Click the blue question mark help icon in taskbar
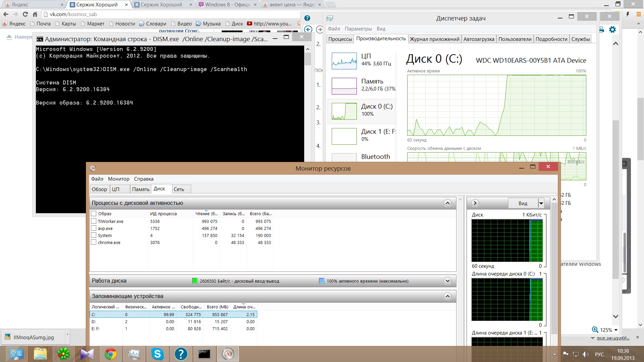 [181, 354]
